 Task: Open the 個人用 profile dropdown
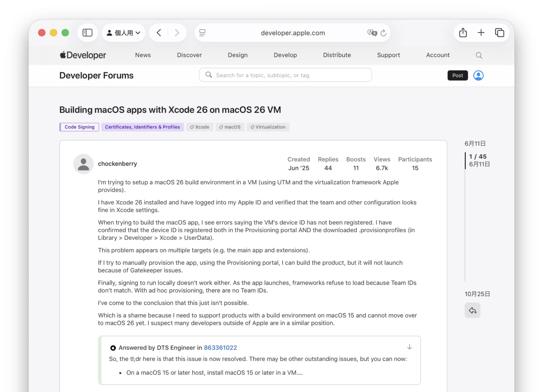click(x=123, y=32)
